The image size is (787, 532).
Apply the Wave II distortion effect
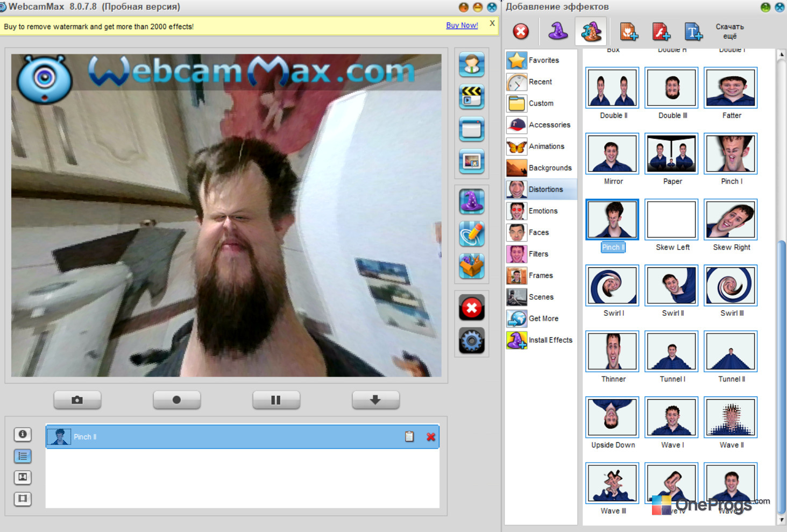pyautogui.click(x=731, y=417)
